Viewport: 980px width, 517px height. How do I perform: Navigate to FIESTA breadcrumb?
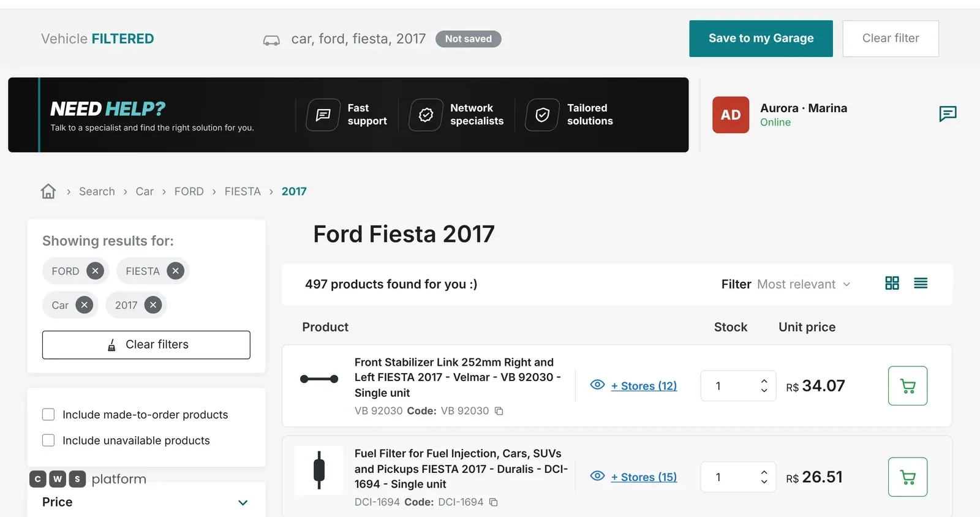(x=243, y=191)
